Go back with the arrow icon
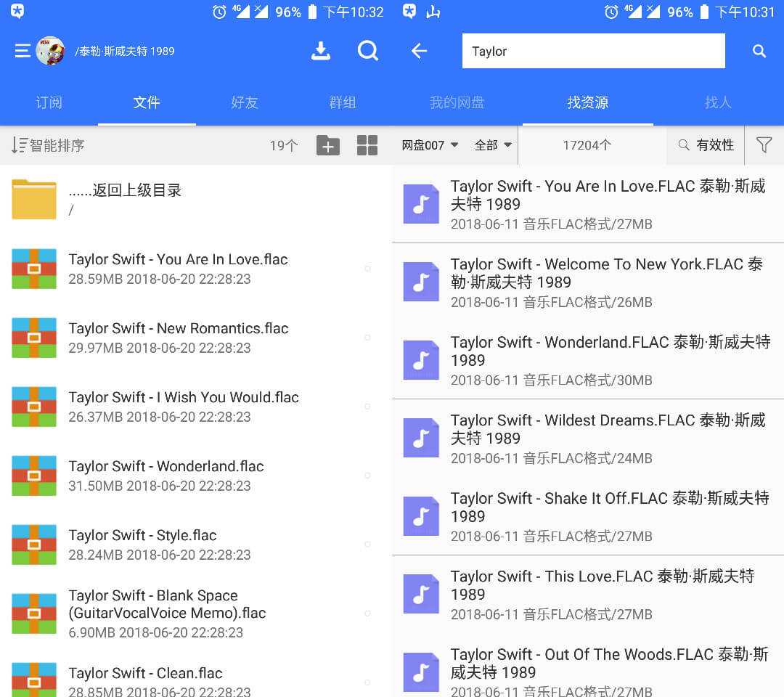The width and height of the screenshot is (784, 697). click(419, 51)
